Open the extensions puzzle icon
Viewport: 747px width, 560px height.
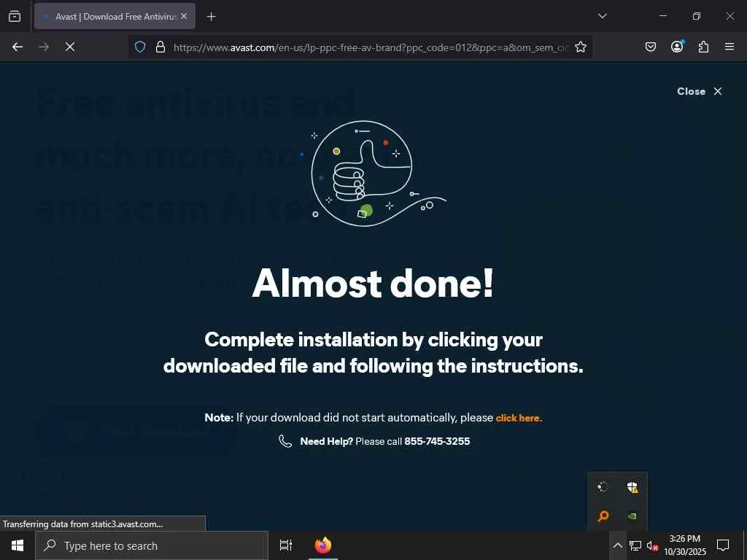[703, 47]
